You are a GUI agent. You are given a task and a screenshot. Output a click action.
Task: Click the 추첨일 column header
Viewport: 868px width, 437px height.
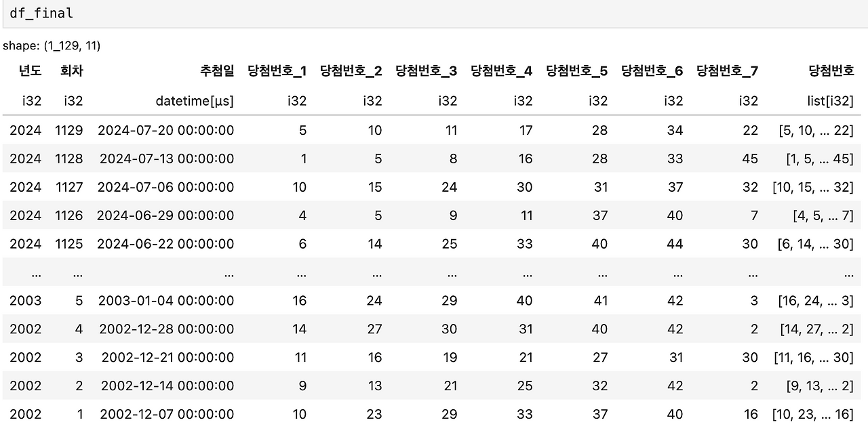(x=216, y=70)
